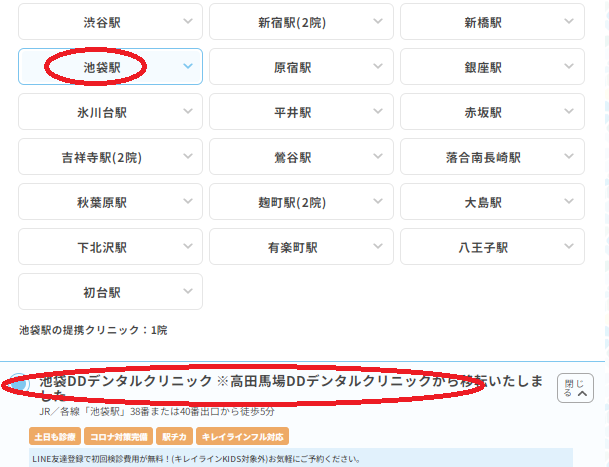Image resolution: width=609 pixels, height=467 pixels.
Task: Expand the 鶯谷駅 station dropdown
Action: (301, 157)
